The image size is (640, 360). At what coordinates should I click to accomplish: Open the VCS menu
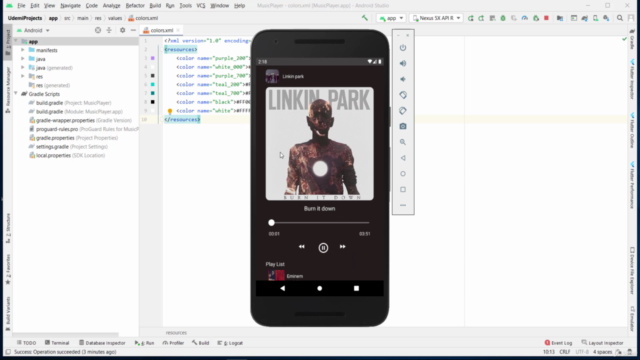(x=201, y=6)
